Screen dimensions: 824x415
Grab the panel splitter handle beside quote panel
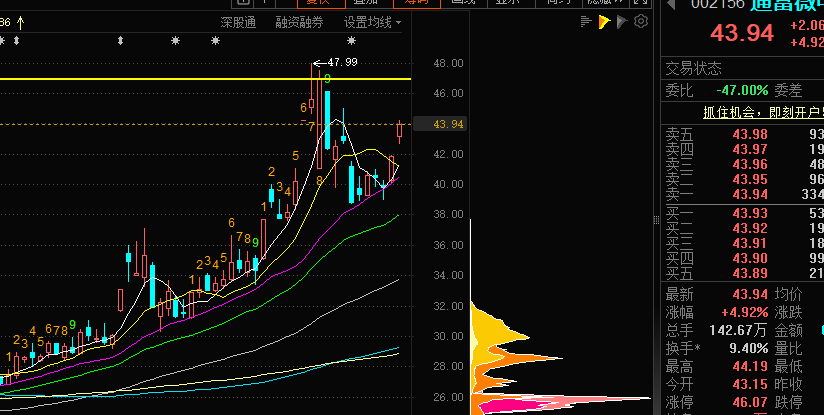click(656, 220)
